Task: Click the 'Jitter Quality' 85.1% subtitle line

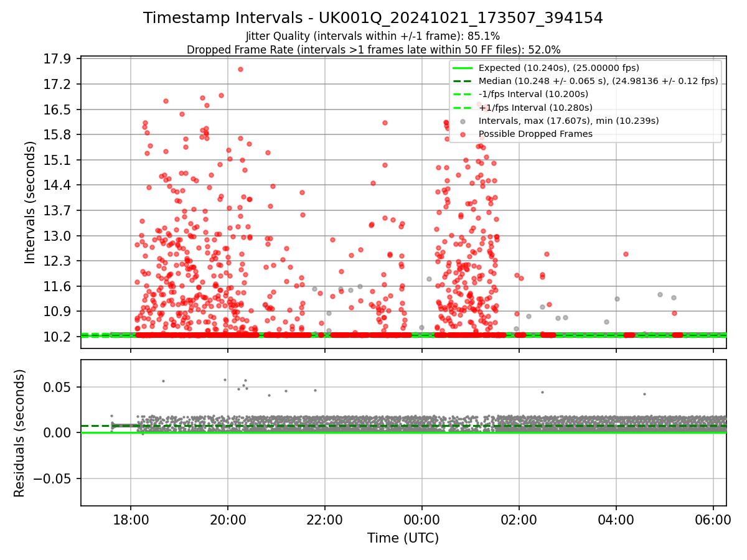Action: pyautogui.click(x=373, y=36)
